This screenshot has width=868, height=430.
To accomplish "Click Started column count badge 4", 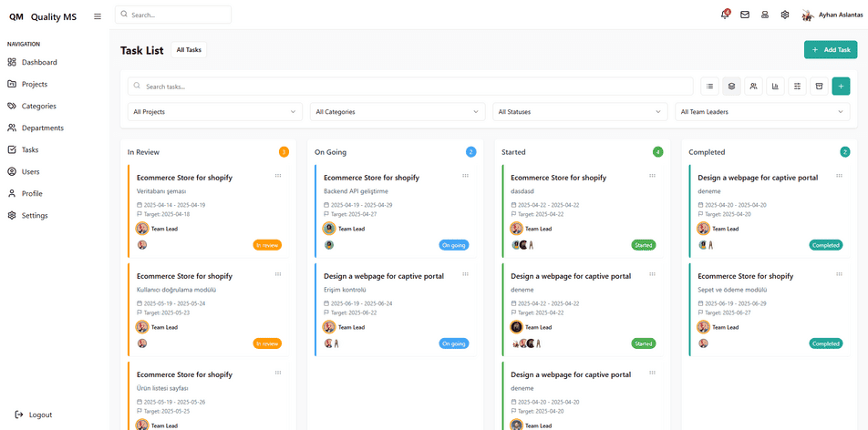I will [657, 152].
